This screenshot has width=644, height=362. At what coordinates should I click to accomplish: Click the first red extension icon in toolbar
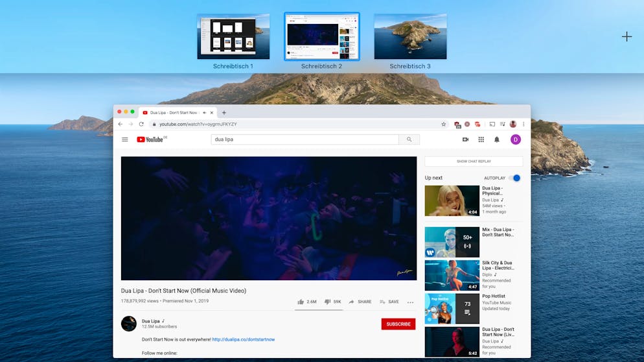point(457,124)
